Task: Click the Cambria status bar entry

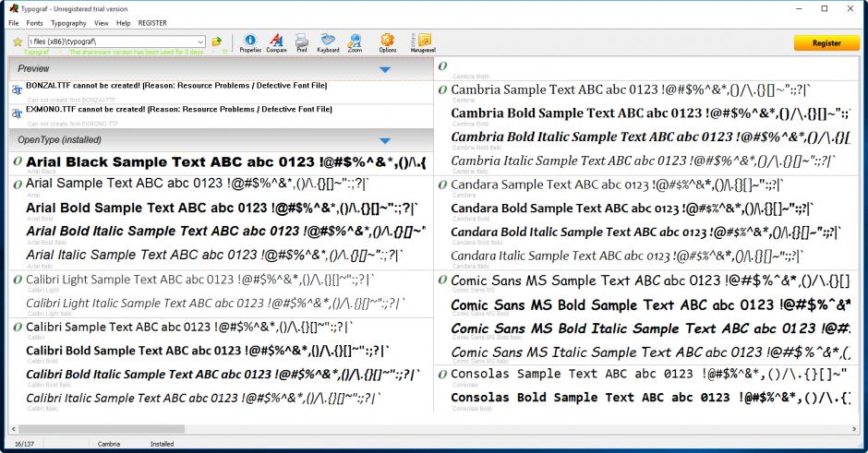Action: 109,444
